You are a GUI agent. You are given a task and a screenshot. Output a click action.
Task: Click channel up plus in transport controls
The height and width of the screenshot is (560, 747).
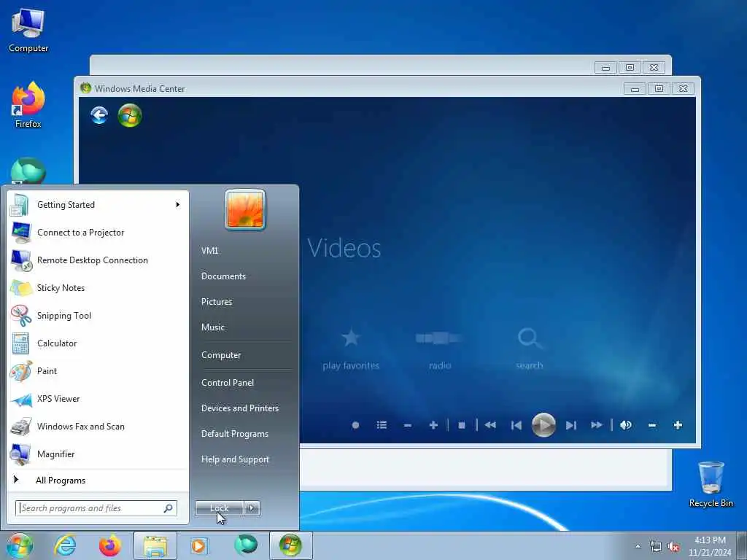[433, 425]
